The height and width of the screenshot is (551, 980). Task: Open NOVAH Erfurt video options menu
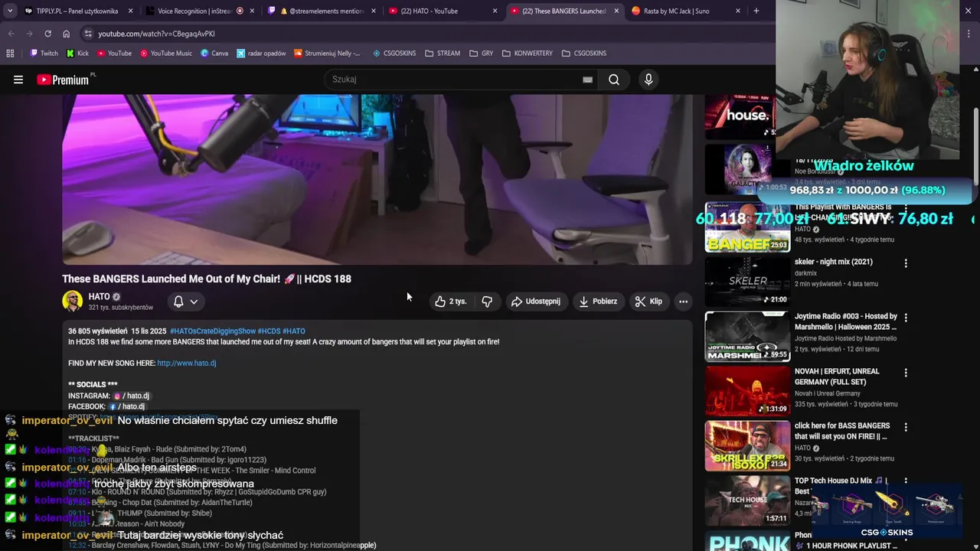(x=906, y=373)
